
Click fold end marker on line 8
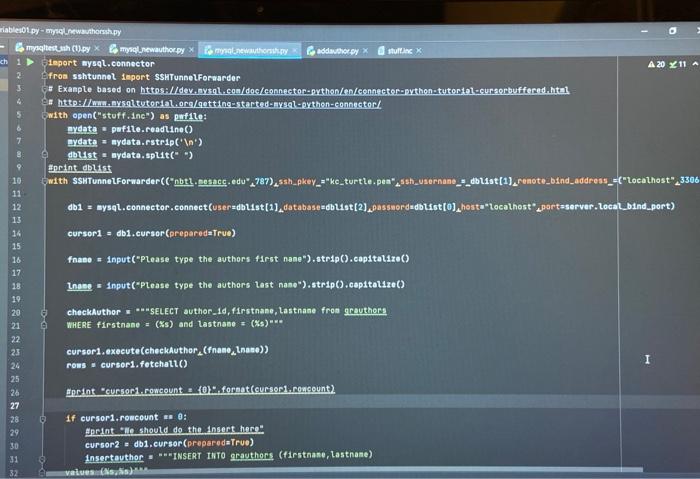[x=44, y=154]
